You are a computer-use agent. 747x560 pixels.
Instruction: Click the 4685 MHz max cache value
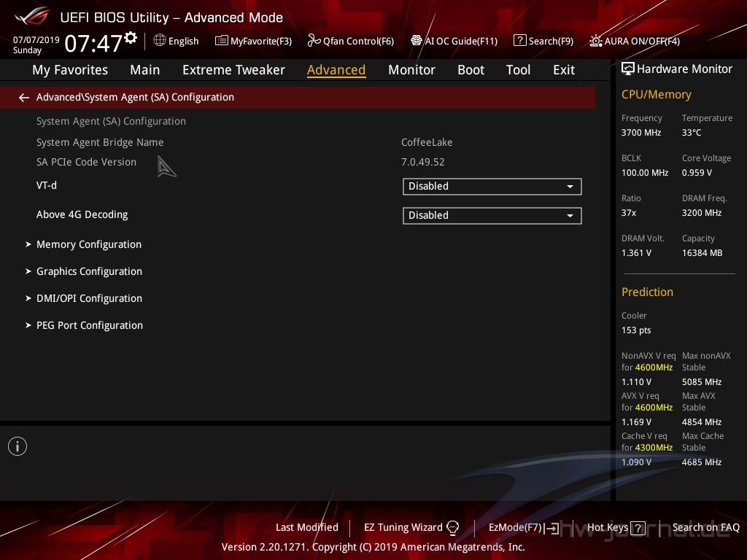pos(701,462)
